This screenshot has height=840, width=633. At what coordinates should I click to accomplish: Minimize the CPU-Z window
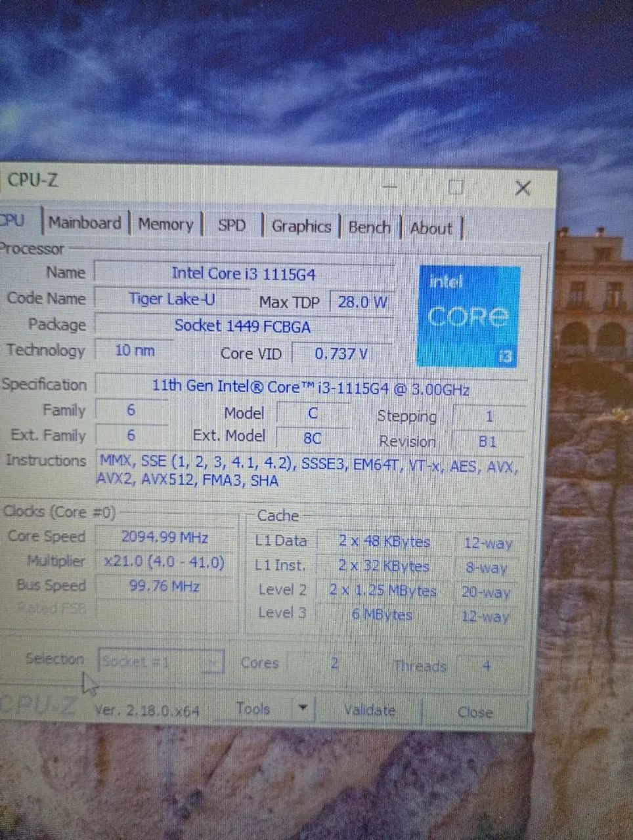click(x=390, y=186)
